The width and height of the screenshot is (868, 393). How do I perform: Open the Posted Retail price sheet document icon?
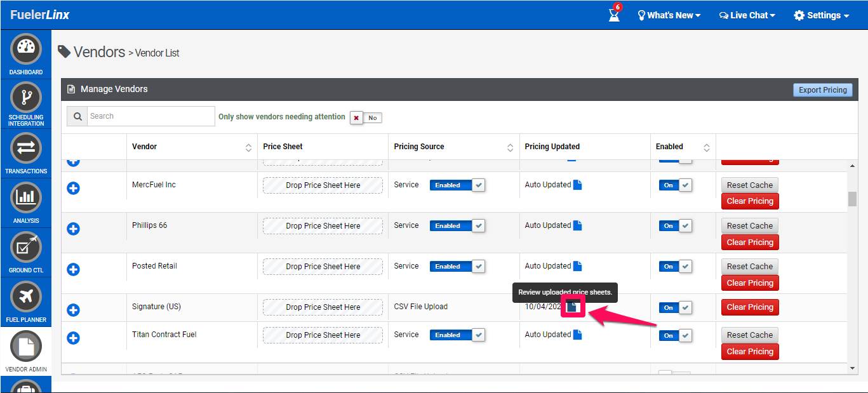click(577, 266)
